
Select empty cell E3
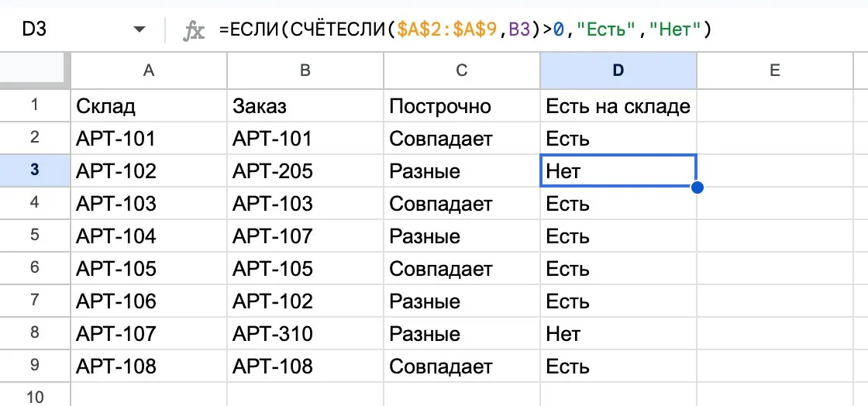click(775, 170)
